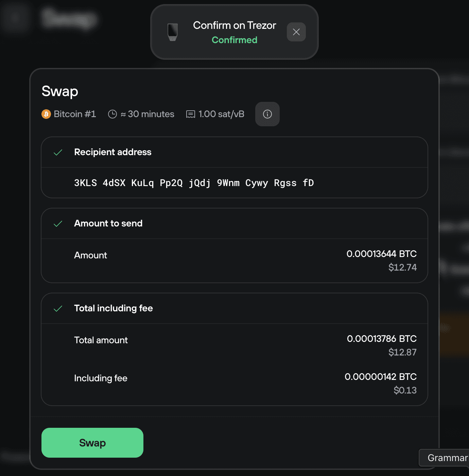Image resolution: width=469 pixels, height=476 pixels.
Task: Click the fee value 0.00000142 BTC
Action: 380,377
